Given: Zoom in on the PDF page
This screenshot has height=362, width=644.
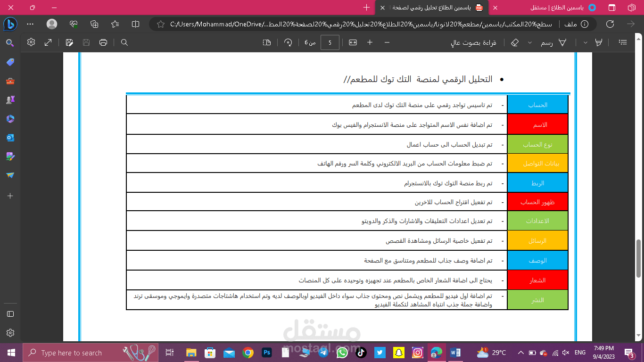Looking at the screenshot, I should 370,42.
